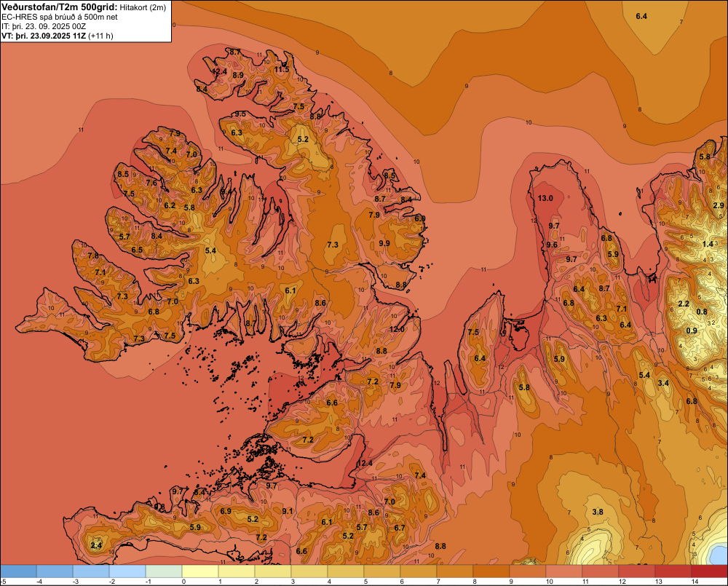
Task: Click legend swatch between 8 and 9
Action: (491, 571)
